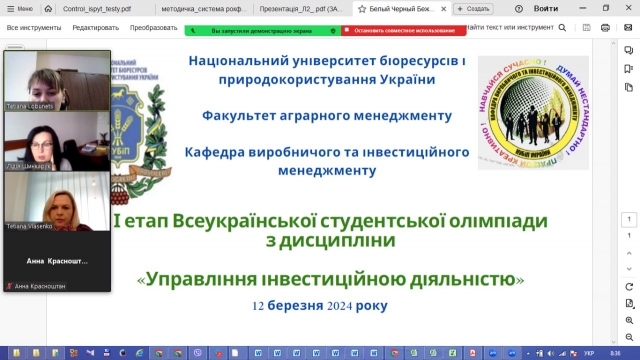Click the volume speaker tray icon
The width and height of the screenshot is (640, 360).
[x=551, y=353]
